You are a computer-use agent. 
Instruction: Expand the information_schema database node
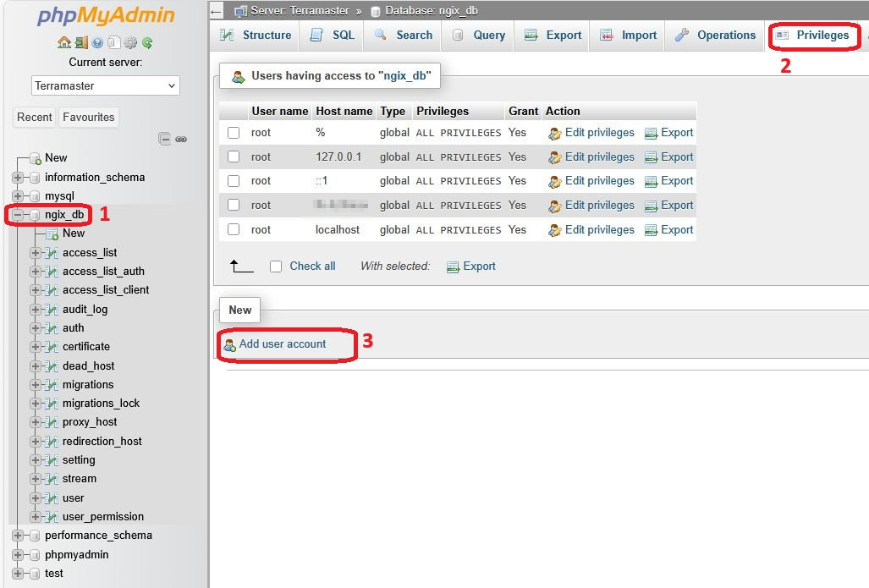click(18, 178)
